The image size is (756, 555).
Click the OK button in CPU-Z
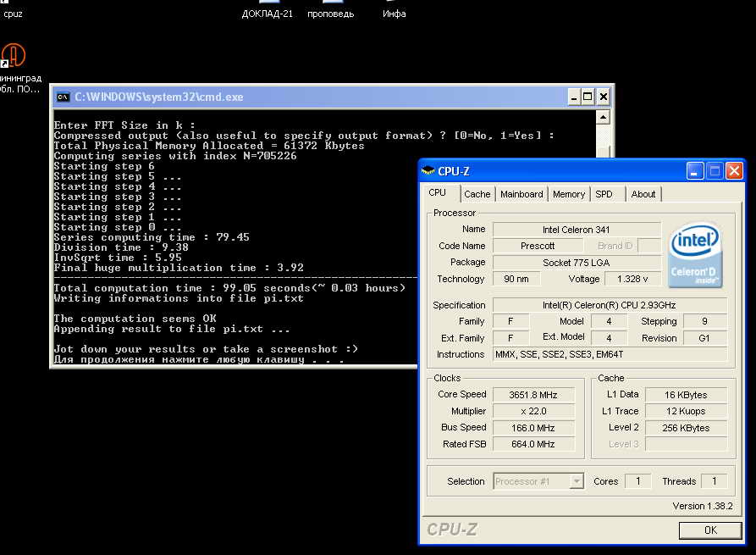(710, 530)
